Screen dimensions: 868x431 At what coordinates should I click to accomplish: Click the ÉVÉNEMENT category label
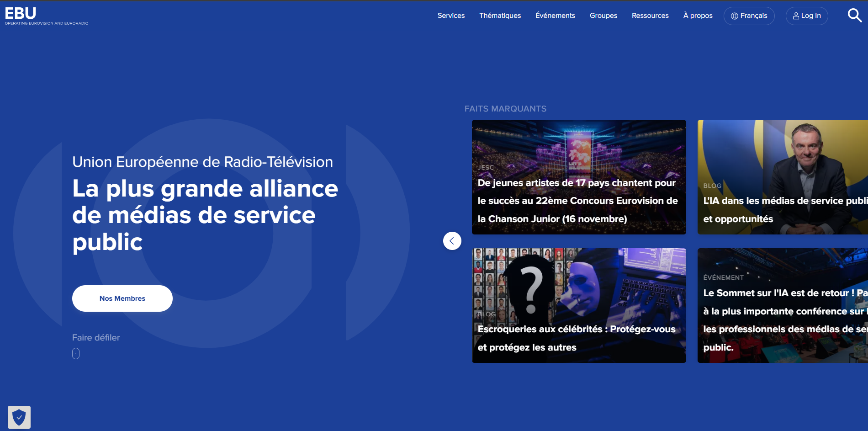(x=724, y=277)
